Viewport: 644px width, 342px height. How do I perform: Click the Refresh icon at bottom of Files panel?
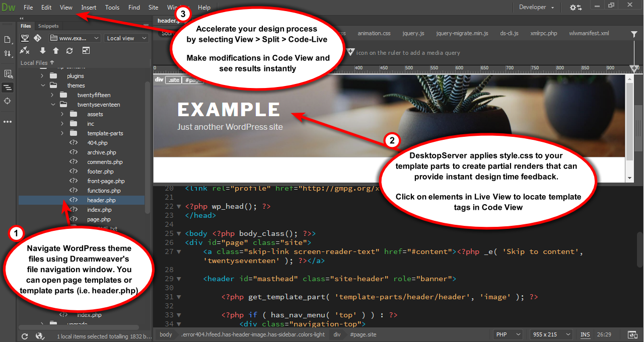tap(24, 336)
